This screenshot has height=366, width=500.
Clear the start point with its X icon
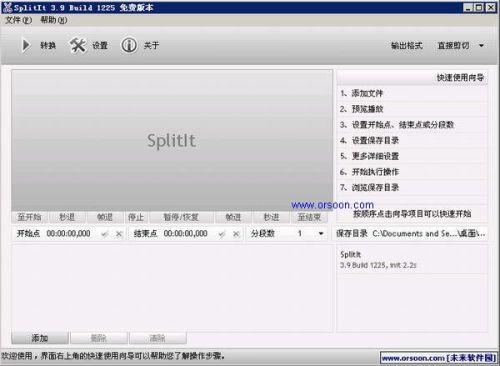119,234
